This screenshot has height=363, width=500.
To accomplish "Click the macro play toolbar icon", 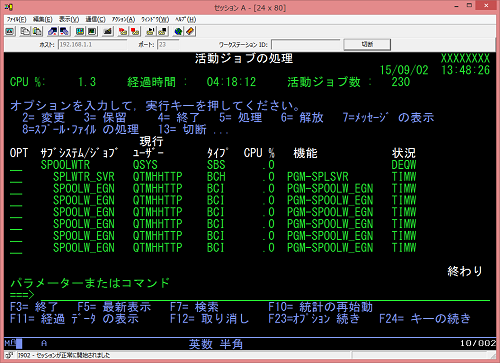I will [151, 32].
